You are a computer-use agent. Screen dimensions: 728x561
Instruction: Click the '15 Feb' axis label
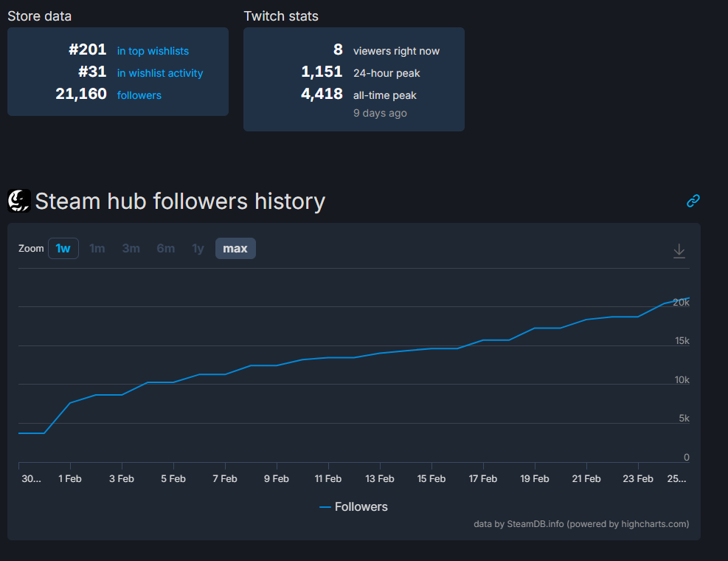(x=431, y=479)
